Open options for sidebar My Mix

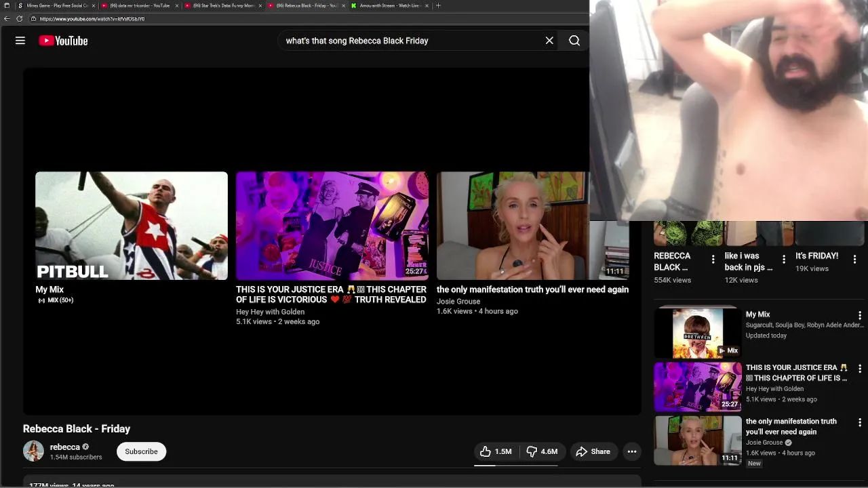(860, 316)
